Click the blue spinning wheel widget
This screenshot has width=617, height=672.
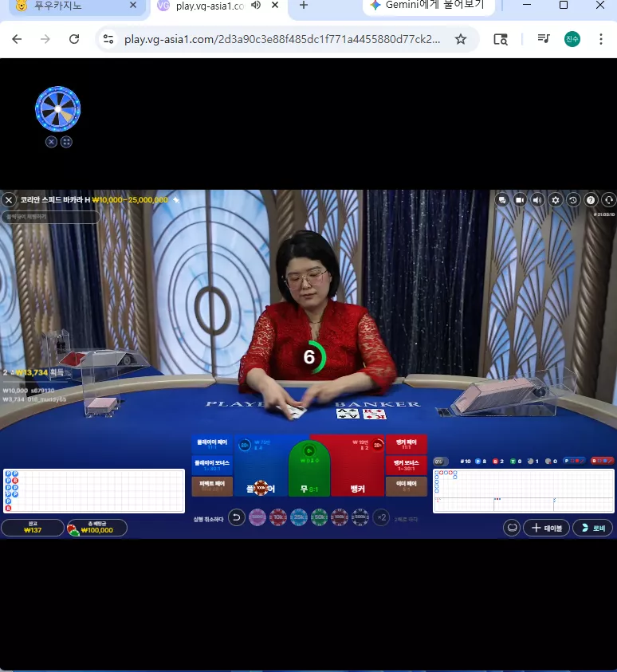(58, 109)
